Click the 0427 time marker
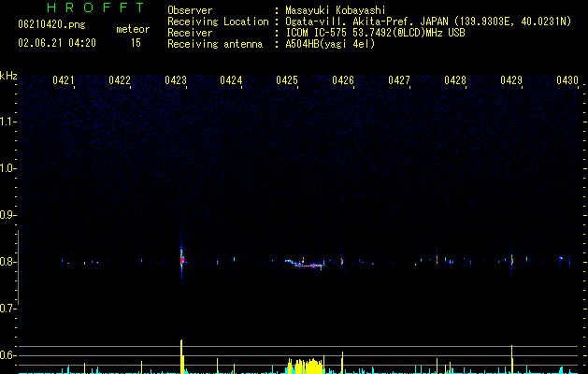Image resolution: width=588 pixels, height=374 pixels. coord(399,80)
